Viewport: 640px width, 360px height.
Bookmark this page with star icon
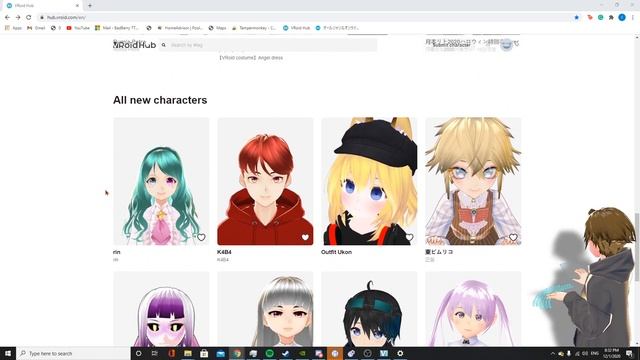[x=576, y=18]
